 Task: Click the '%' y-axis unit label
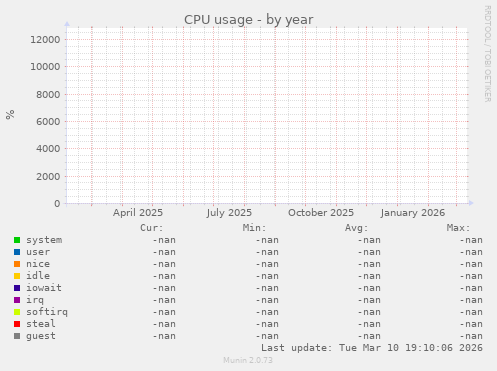(x=10, y=114)
